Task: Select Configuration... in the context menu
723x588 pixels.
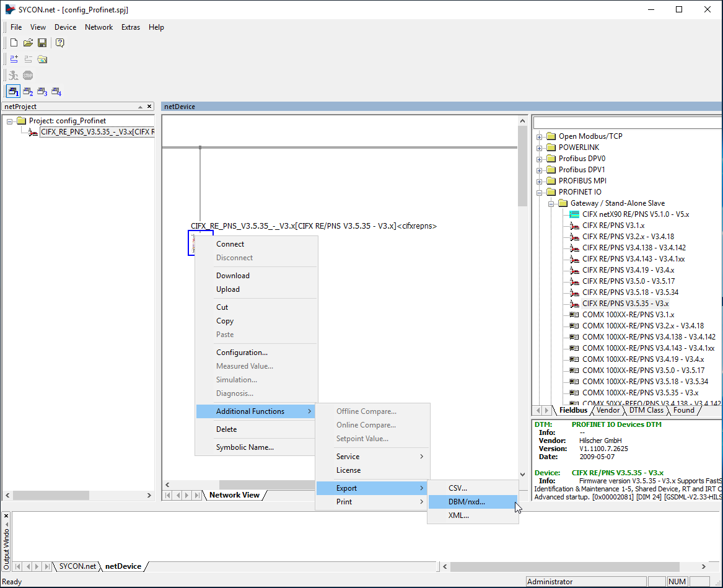Action: click(x=242, y=353)
